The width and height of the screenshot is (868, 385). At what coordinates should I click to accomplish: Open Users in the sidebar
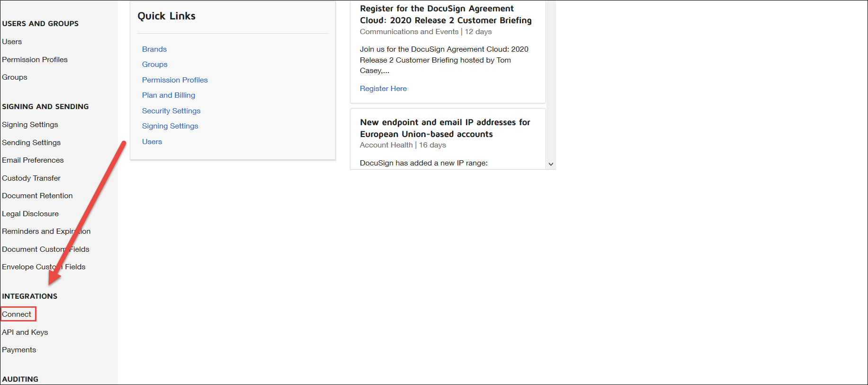[x=12, y=42]
